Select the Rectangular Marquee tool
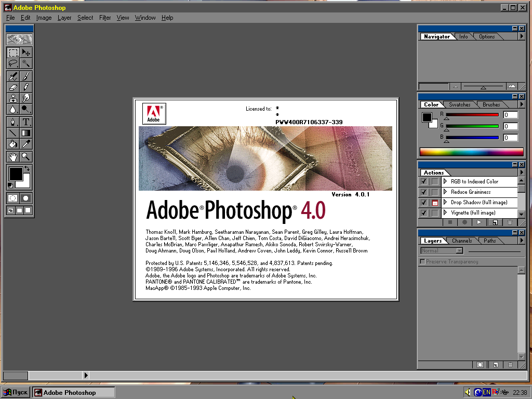532x399 pixels. [x=13, y=52]
